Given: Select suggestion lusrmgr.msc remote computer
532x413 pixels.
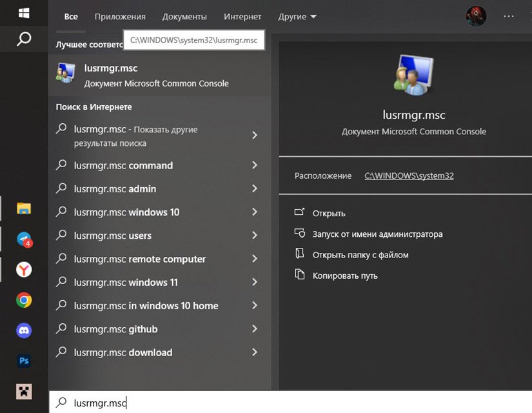Looking at the screenshot, I should pos(159,259).
